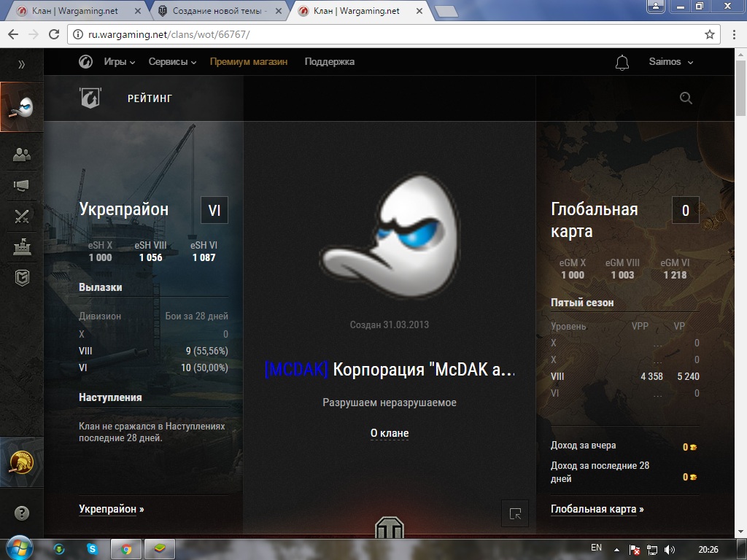Open Skype from the taskbar
Screen dimensions: 747x560
(x=93, y=549)
